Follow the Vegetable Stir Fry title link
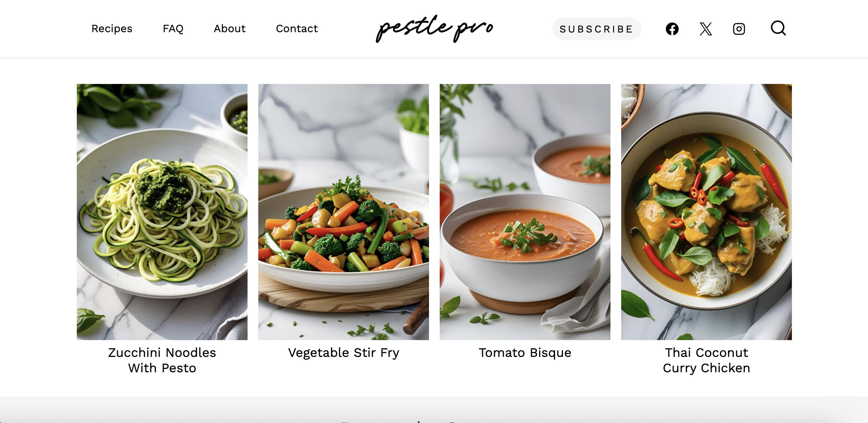The height and width of the screenshot is (423, 868). pos(344,353)
